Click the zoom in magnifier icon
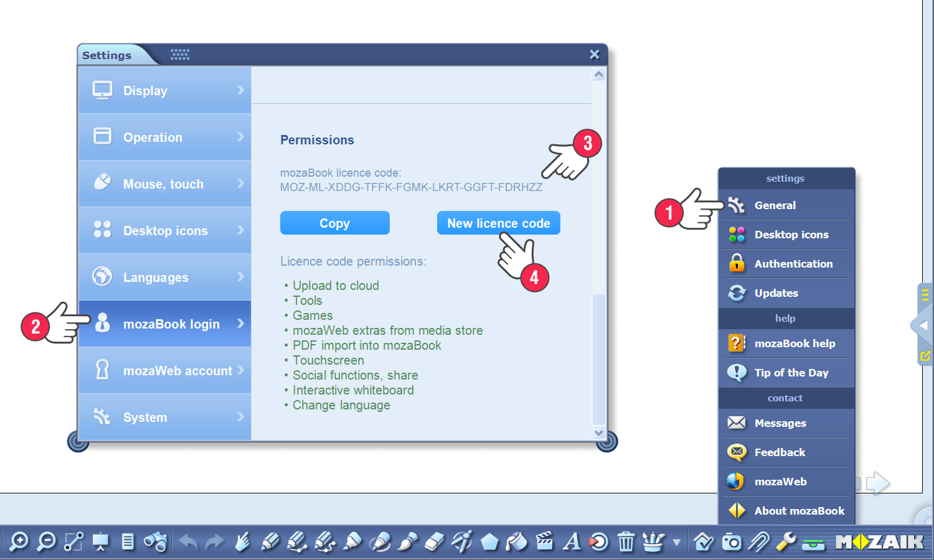Viewport: 934px width, 560px height. tap(19, 542)
